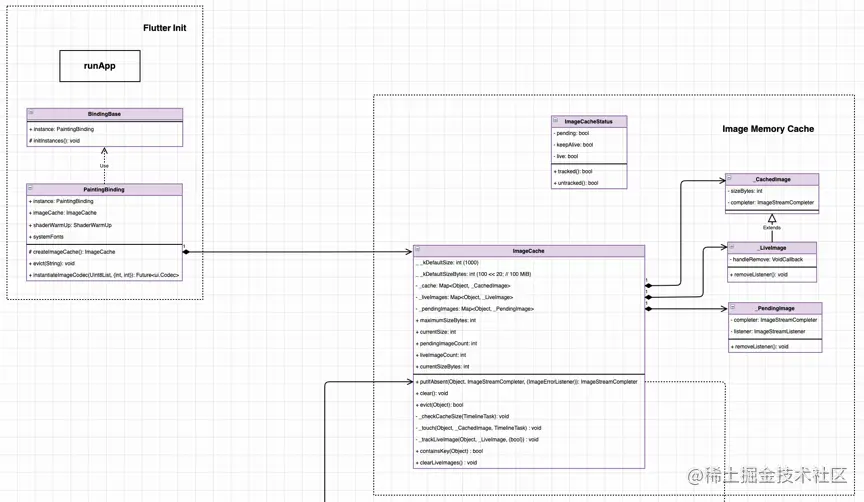The width and height of the screenshot is (864, 502).
Task: Select the BindingBase class header
Action: coord(105,114)
